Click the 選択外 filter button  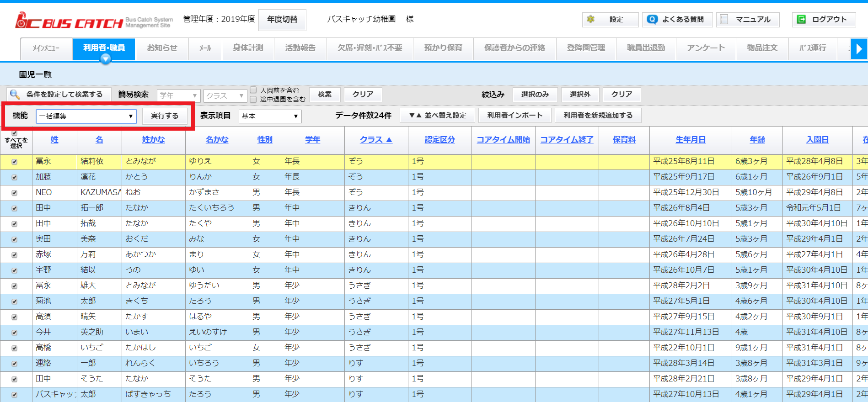(580, 95)
